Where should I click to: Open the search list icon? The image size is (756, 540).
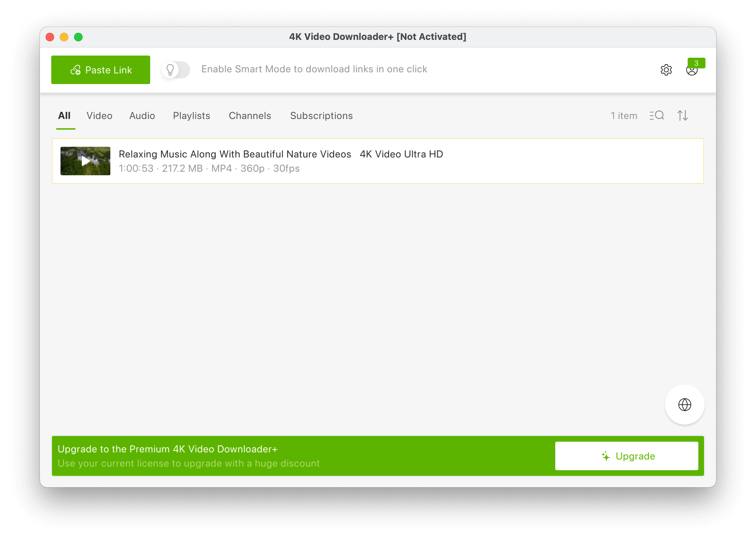(x=657, y=115)
